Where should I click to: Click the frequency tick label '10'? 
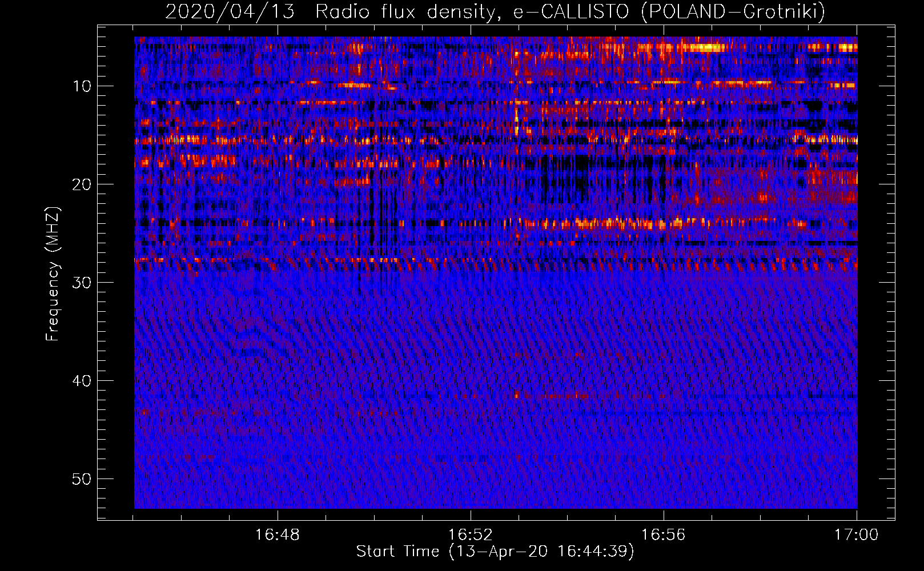[x=82, y=86]
